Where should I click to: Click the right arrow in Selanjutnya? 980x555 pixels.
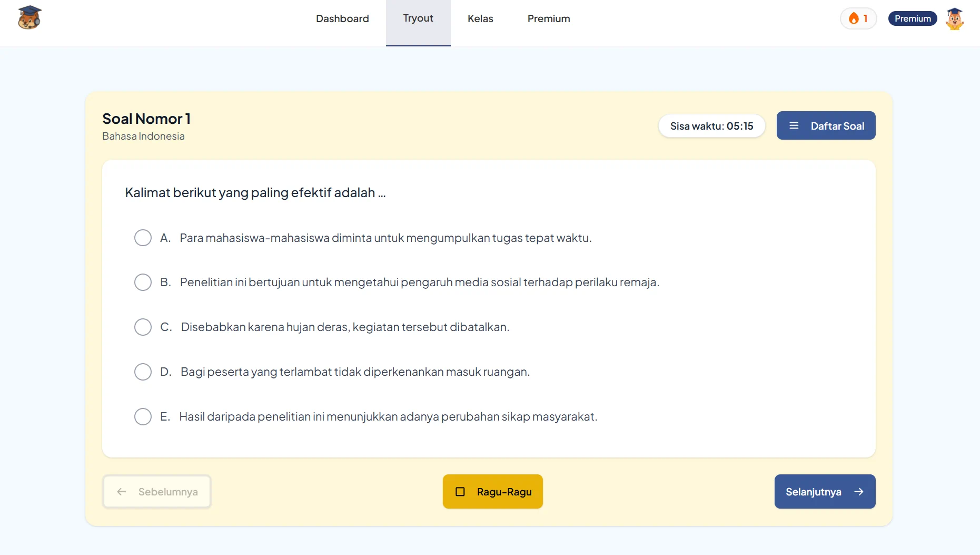[859, 492]
